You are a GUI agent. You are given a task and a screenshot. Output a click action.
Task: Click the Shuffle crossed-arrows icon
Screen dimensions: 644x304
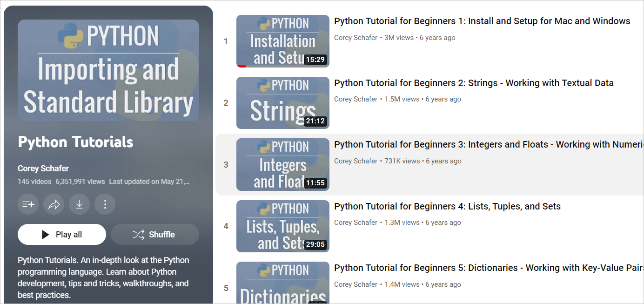pyautogui.click(x=138, y=235)
